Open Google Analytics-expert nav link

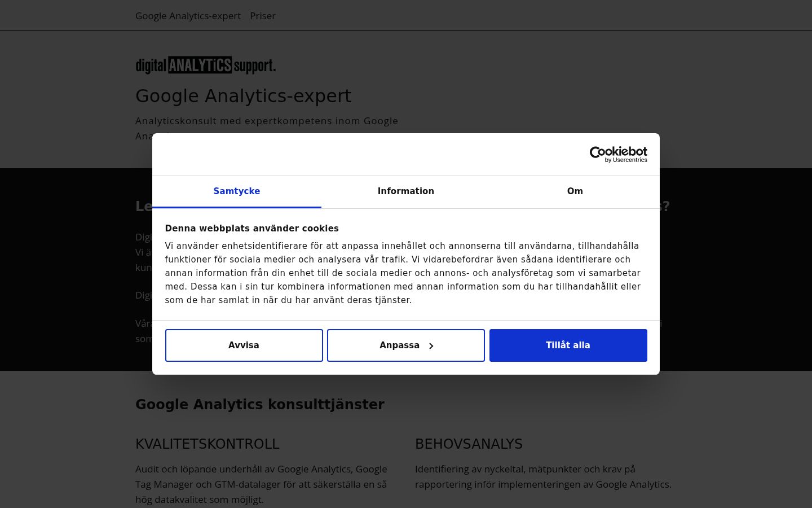point(188,16)
